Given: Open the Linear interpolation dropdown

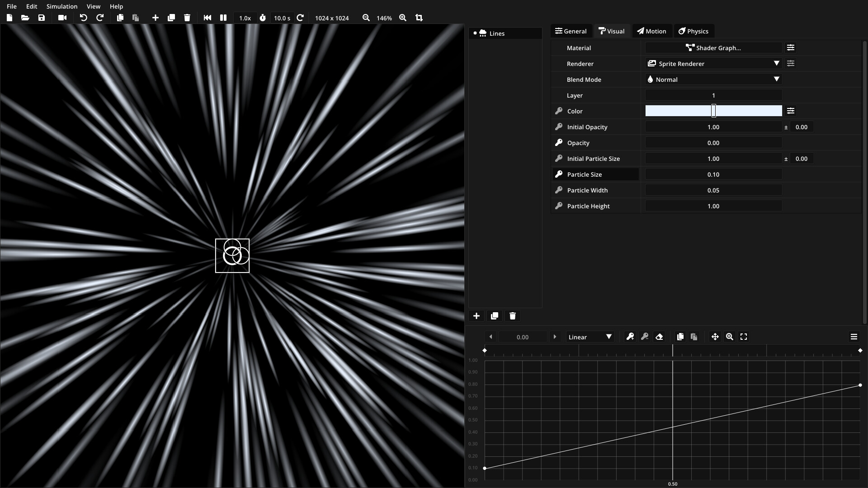Looking at the screenshot, I should 590,337.
